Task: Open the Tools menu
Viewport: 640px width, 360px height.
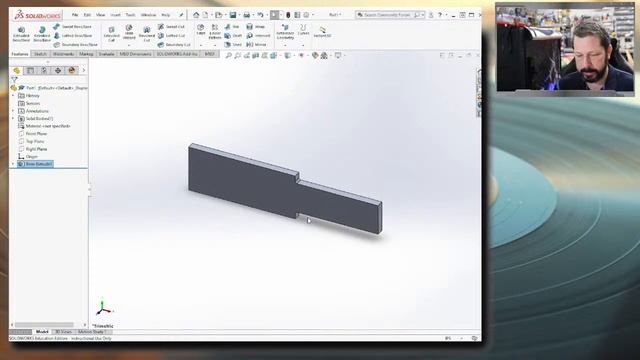Action: tap(130, 15)
